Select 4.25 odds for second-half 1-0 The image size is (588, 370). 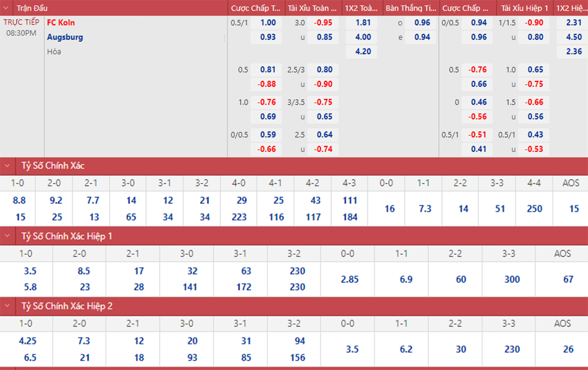[27, 341]
